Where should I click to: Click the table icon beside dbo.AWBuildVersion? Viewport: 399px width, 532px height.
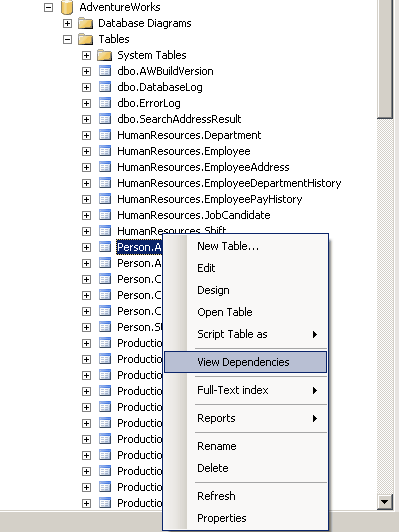pos(105,71)
